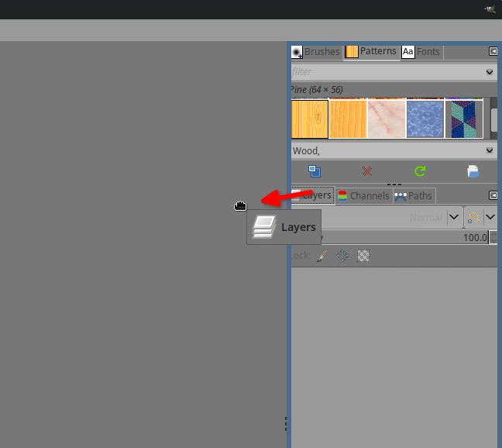Delete the selected pattern
Image resolution: width=502 pixels, height=448 pixels.
[x=367, y=171]
